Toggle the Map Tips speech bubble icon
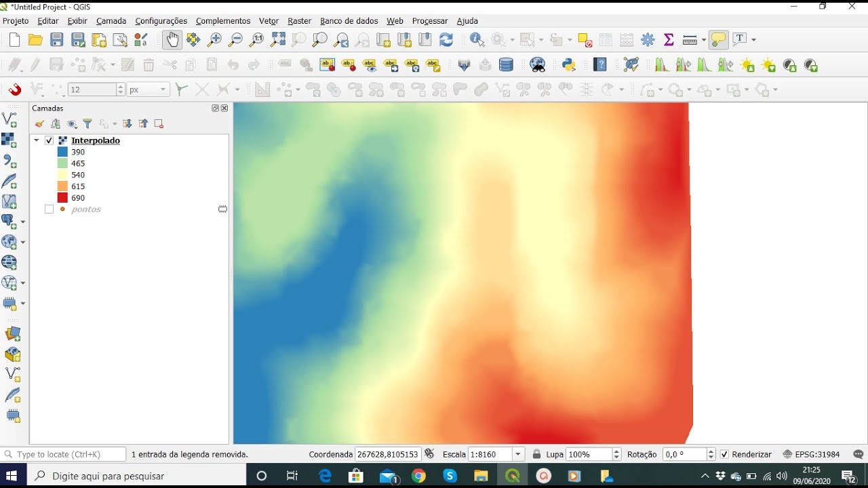This screenshot has width=868, height=488. [x=719, y=40]
